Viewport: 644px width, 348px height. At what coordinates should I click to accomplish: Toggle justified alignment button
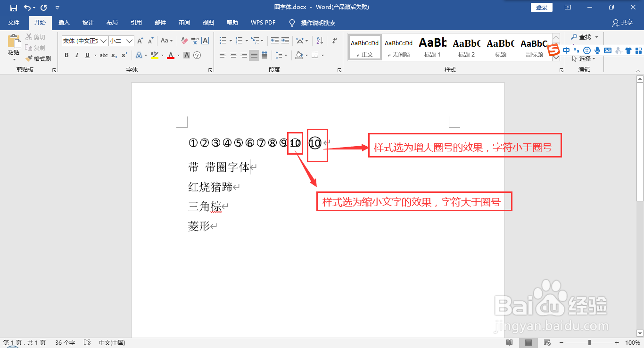tap(254, 55)
